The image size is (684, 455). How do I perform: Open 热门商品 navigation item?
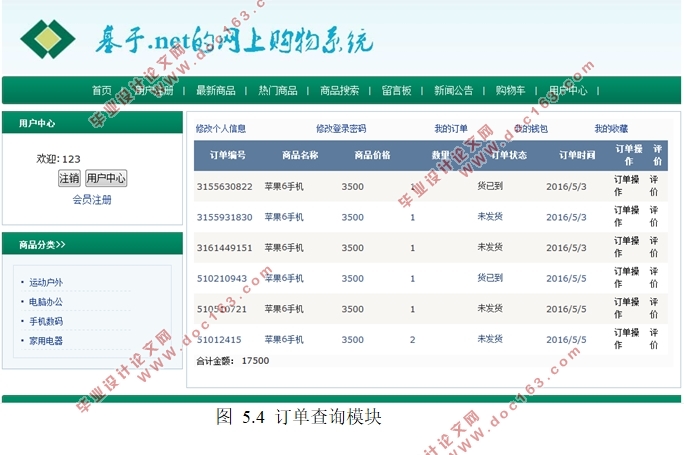pyautogui.click(x=277, y=90)
